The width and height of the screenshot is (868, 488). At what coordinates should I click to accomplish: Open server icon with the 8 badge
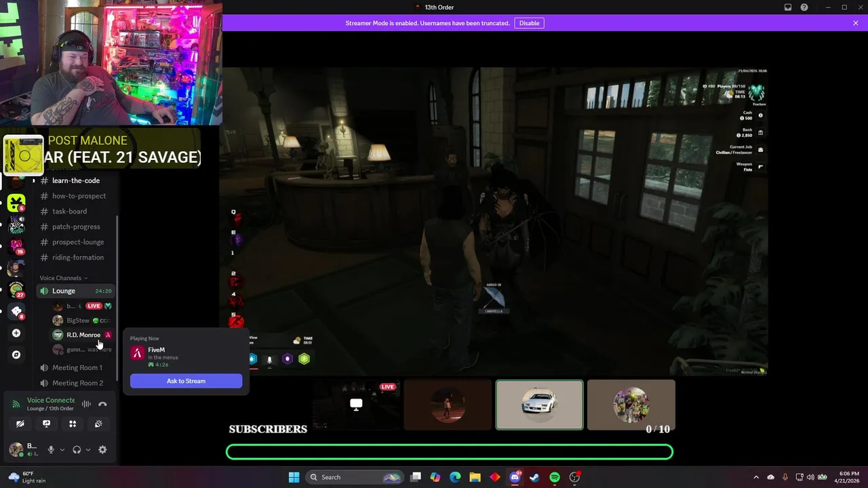16,311
